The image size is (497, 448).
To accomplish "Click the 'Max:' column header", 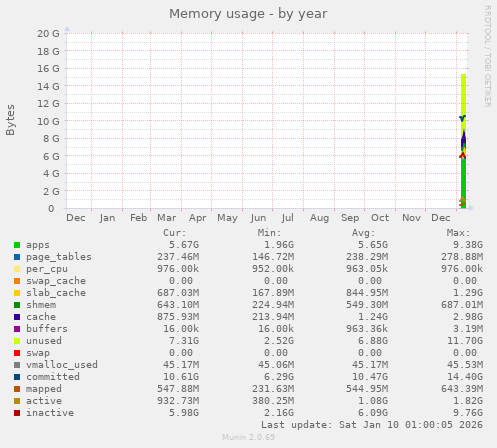I will point(458,233).
